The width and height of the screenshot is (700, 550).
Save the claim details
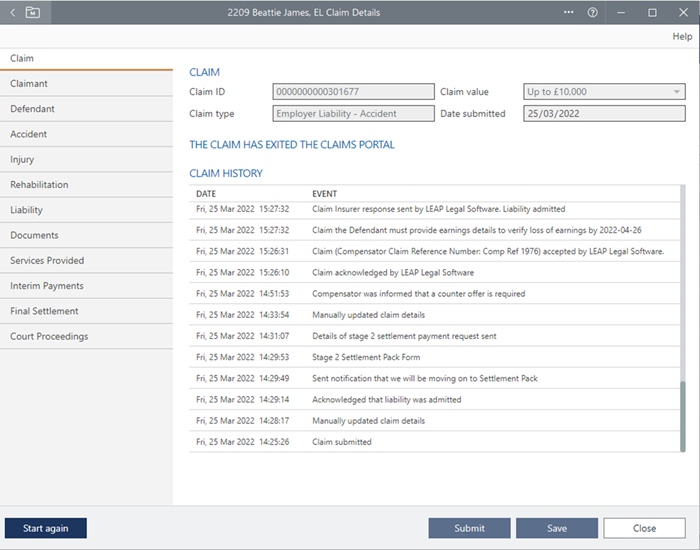[557, 528]
